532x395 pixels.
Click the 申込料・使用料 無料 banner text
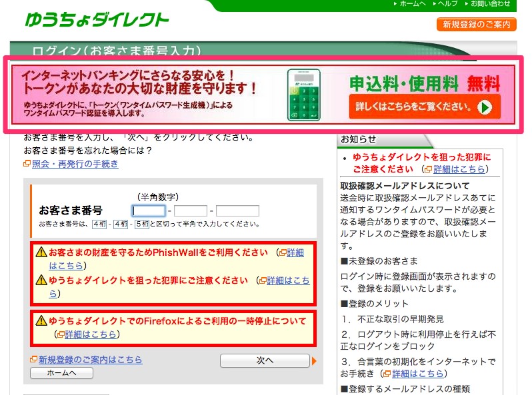425,84
